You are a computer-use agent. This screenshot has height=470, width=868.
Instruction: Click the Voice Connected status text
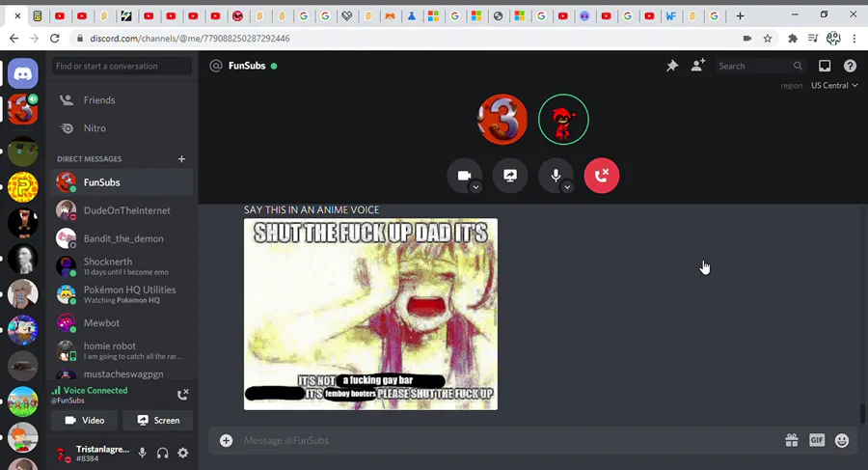(x=95, y=390)
